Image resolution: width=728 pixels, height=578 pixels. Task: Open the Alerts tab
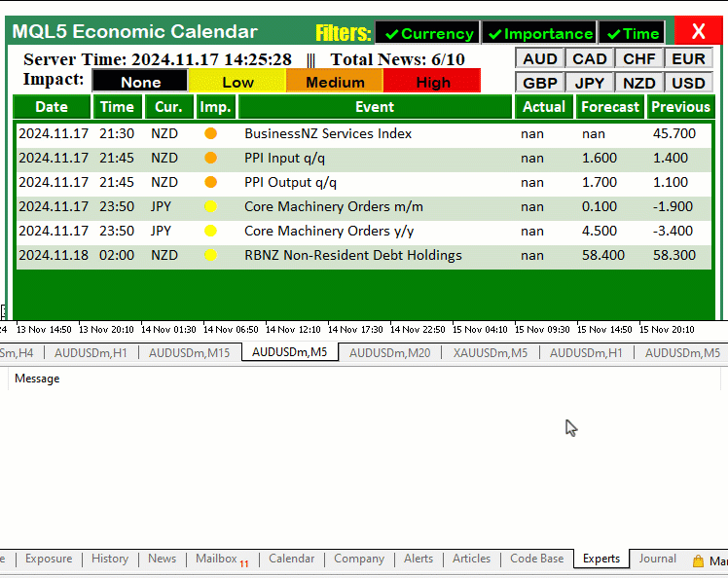418,559
